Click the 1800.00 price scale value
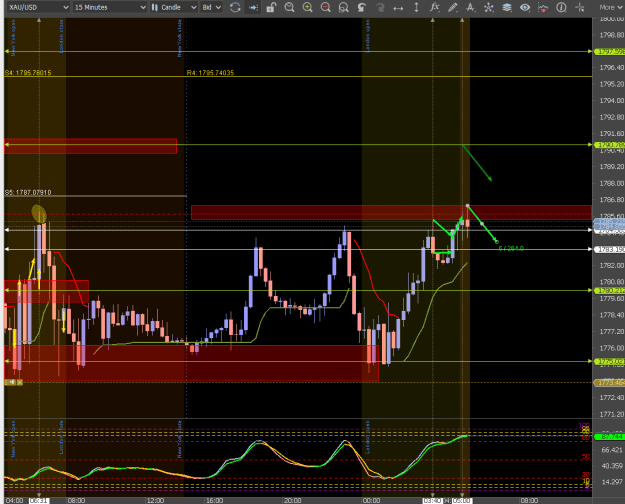The image size is (625, 504). 612,19
